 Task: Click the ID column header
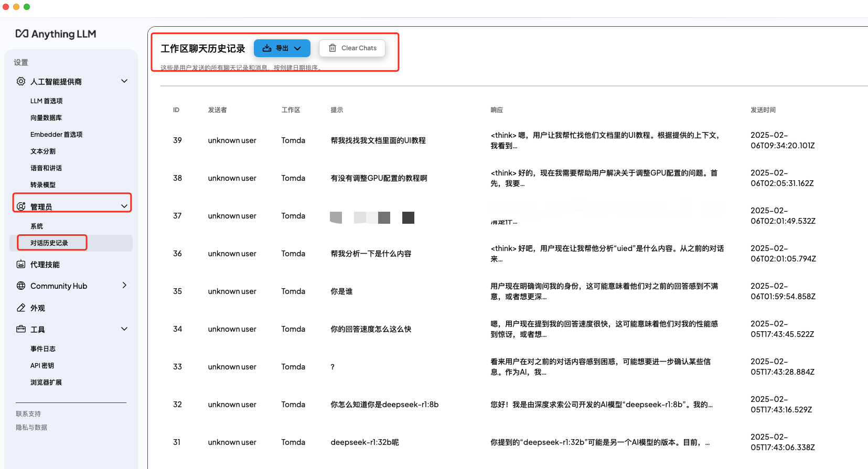click(x=176, y=110)
